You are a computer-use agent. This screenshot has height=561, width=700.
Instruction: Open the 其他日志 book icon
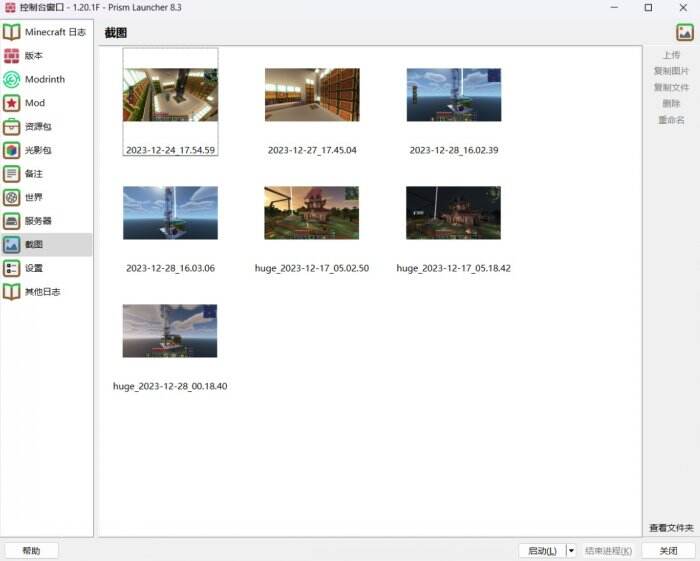(12, 292)
